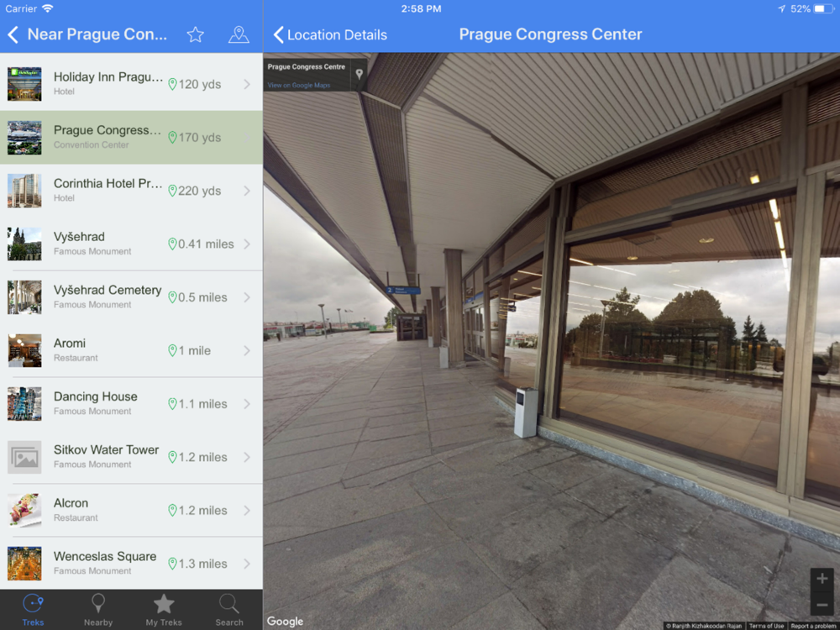Open the Holiday Inn Prague hotel name

click(108, 77)
